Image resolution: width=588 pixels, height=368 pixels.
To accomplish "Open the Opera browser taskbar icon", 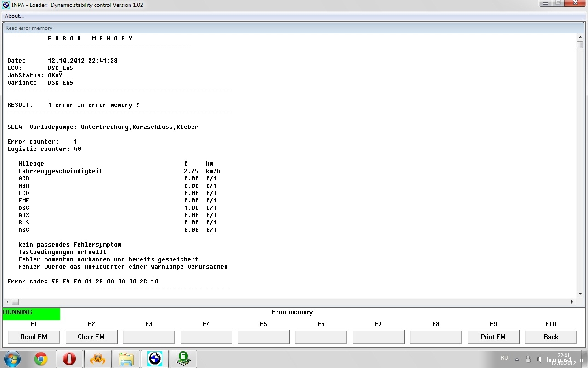I will click(x=69, y=359).
